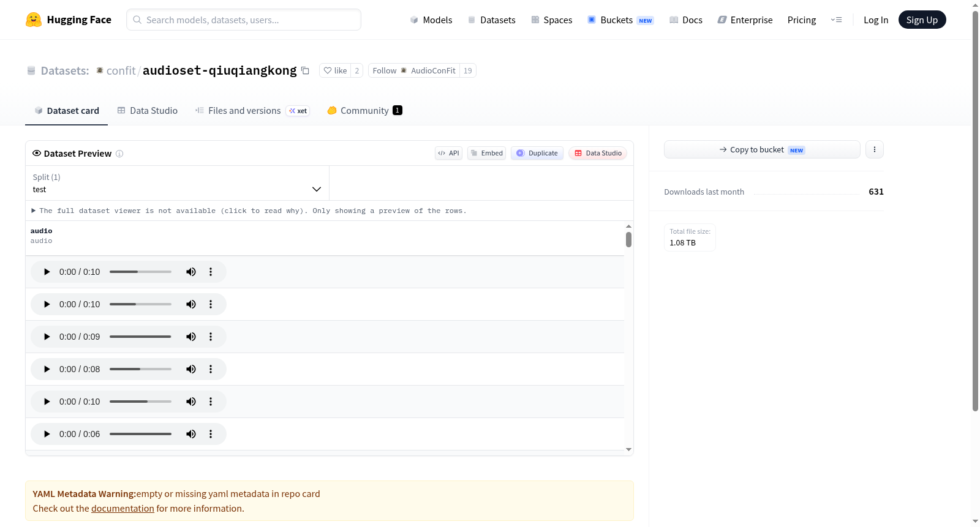Go to Spaces in the top navigation
980x527 pixels.
(x=552, y=20)
